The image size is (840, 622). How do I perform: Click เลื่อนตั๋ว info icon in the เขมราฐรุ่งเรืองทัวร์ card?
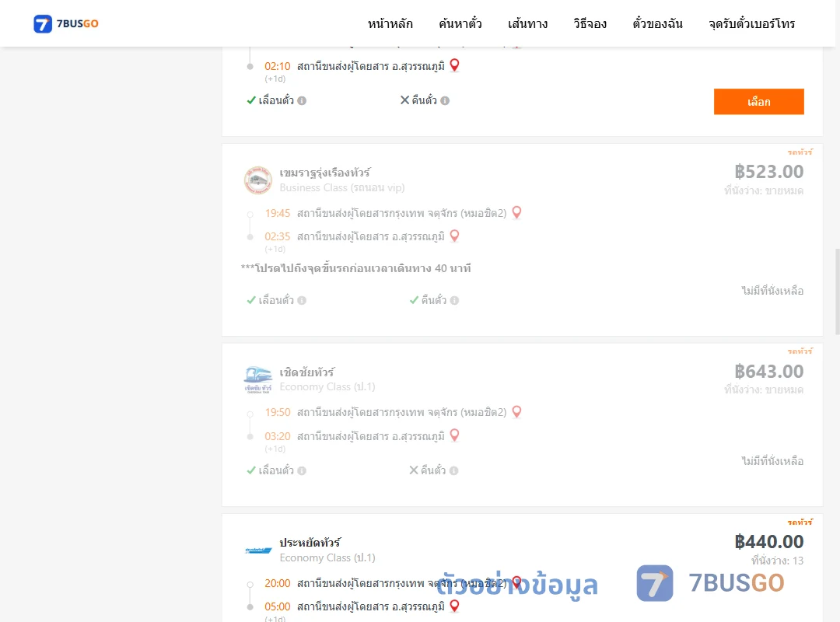302,301
